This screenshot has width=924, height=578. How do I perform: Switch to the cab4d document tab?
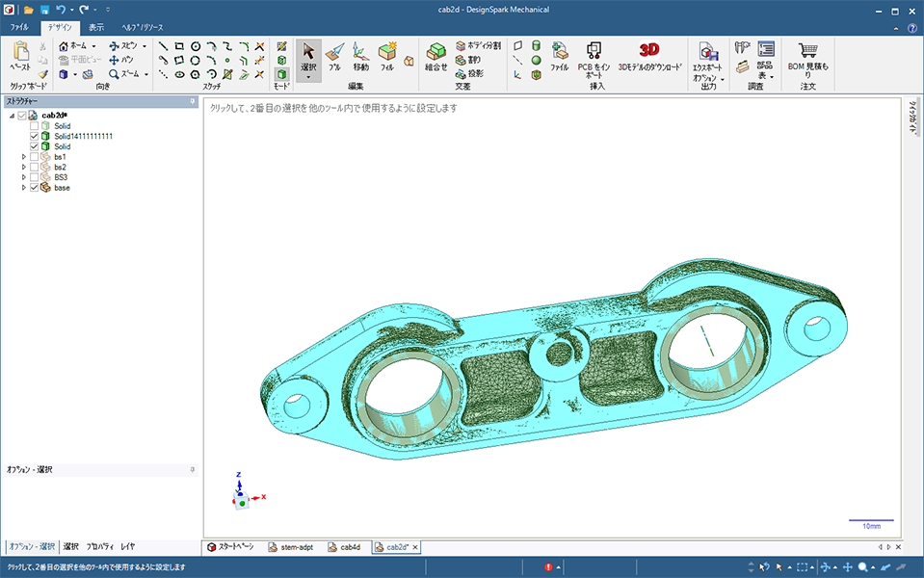point(345,547)
